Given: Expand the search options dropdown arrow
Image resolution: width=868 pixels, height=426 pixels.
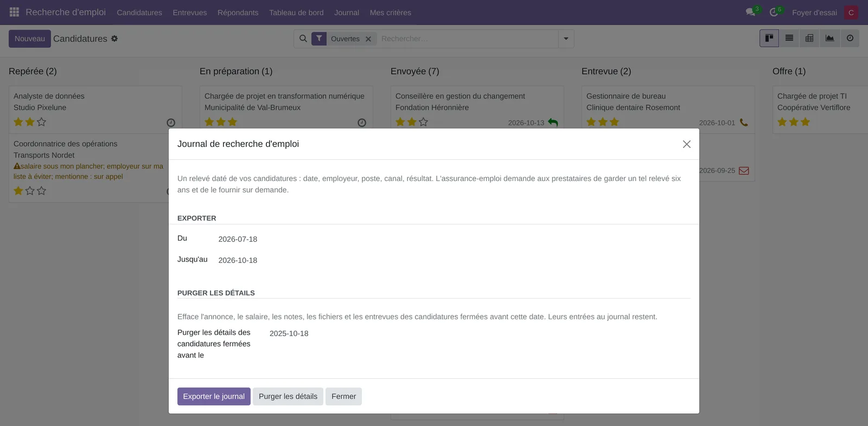Looking at the screenshot, I should (x=566, y=38).
